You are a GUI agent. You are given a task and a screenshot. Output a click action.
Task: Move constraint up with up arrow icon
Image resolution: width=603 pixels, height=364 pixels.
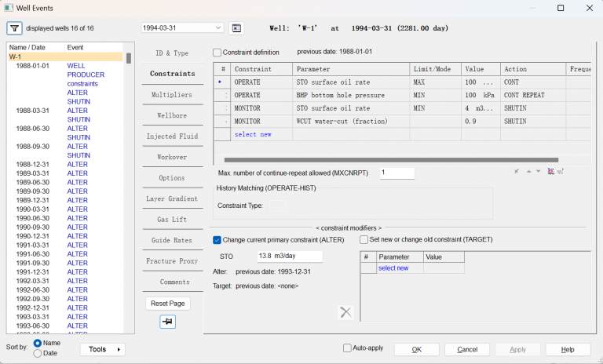[528, 171]
